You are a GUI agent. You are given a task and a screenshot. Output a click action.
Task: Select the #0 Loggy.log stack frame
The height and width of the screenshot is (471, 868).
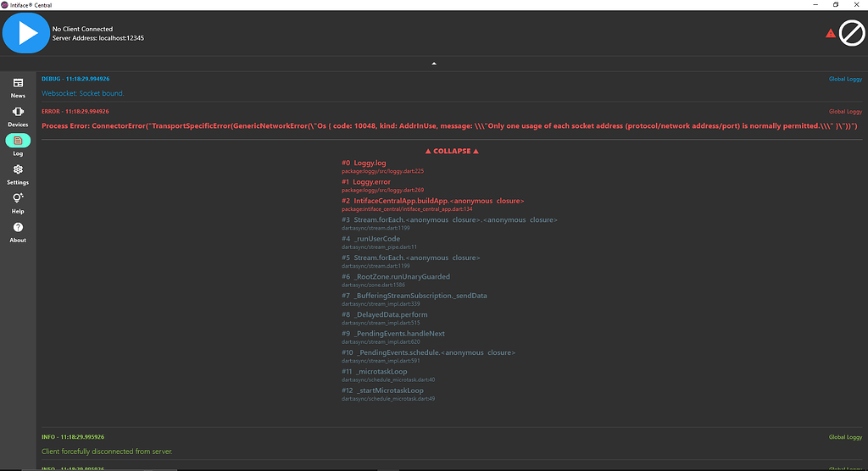pyautogui.click(x=364, y=163)
